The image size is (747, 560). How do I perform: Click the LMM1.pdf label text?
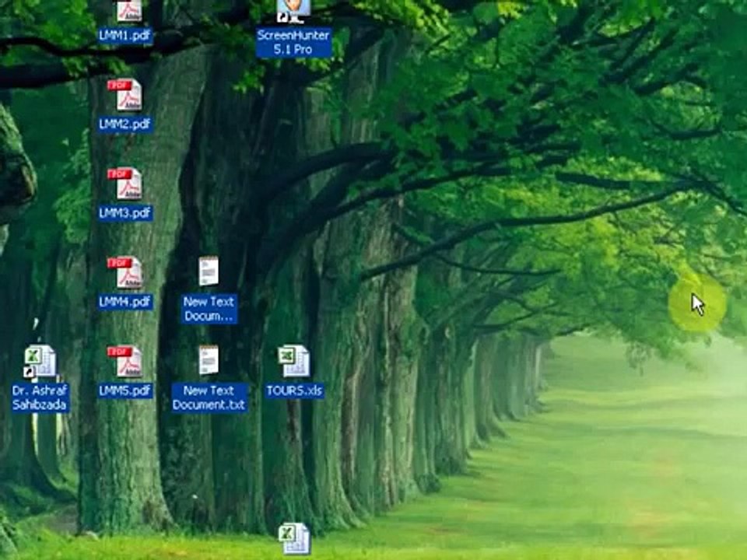pos(125,36)
